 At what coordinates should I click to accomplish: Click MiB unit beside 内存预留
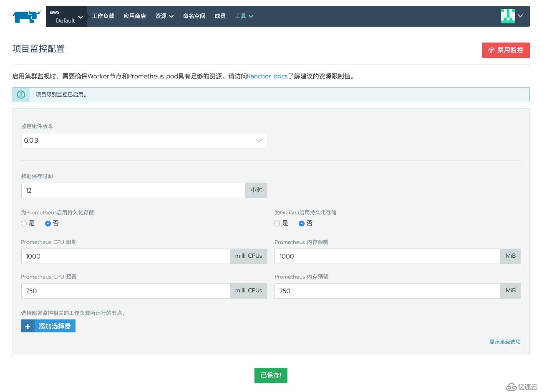(x=511, y=291)
